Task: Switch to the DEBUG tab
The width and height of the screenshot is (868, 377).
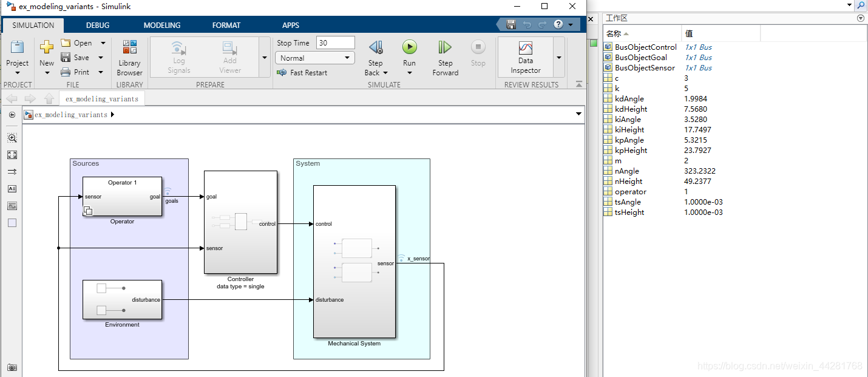Action: (98, 25)
